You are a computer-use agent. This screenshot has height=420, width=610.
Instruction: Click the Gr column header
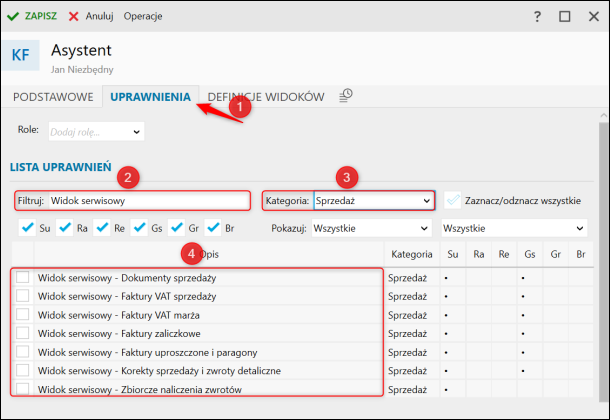click(556, 254)
